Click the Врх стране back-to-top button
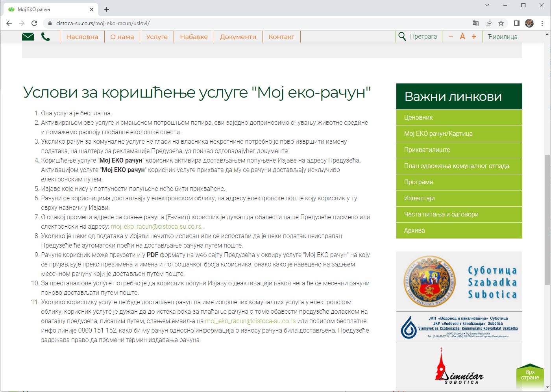Screen dimensions: 551x392 point(530,375)
